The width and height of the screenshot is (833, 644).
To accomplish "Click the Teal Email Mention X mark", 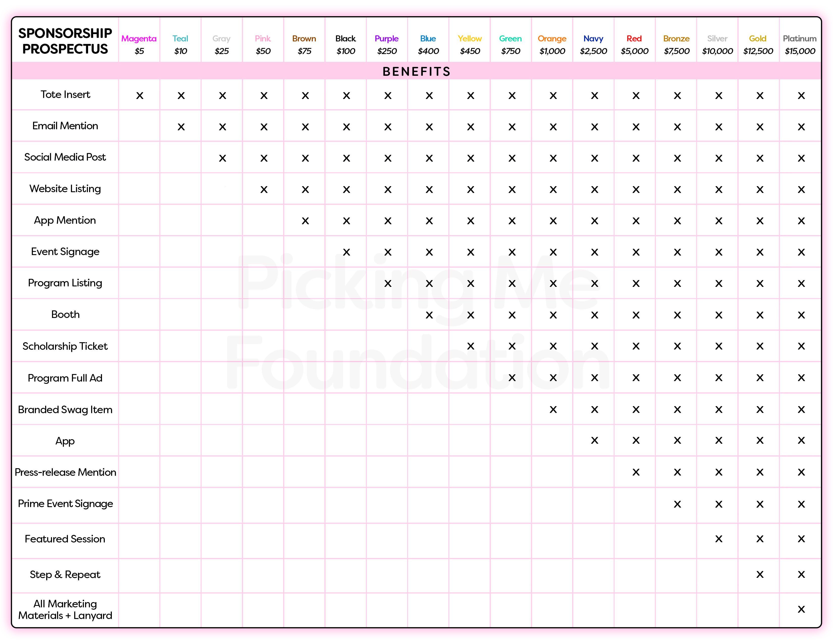I will click(x=181, y=127).
